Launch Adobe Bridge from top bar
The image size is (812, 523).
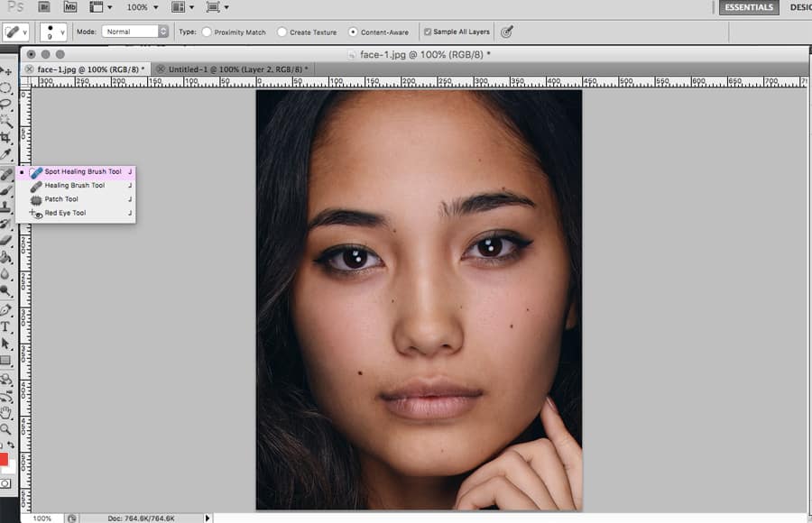45,7
